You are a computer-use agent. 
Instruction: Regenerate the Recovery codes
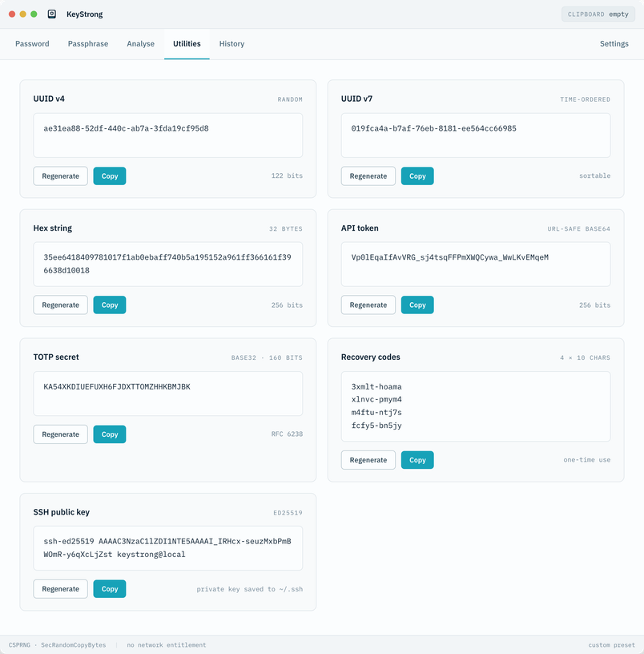(x=368, y=460)
